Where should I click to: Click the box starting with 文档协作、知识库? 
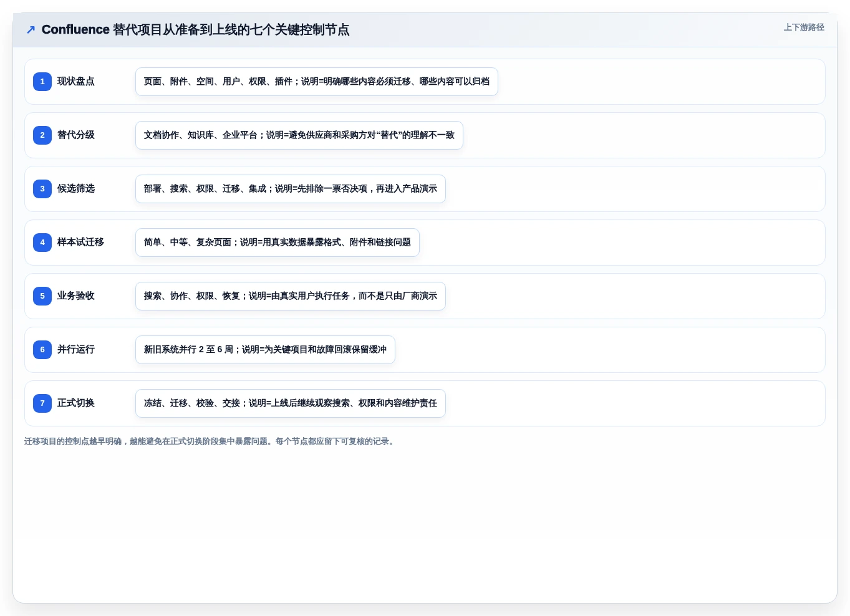(x=299, y=135)
